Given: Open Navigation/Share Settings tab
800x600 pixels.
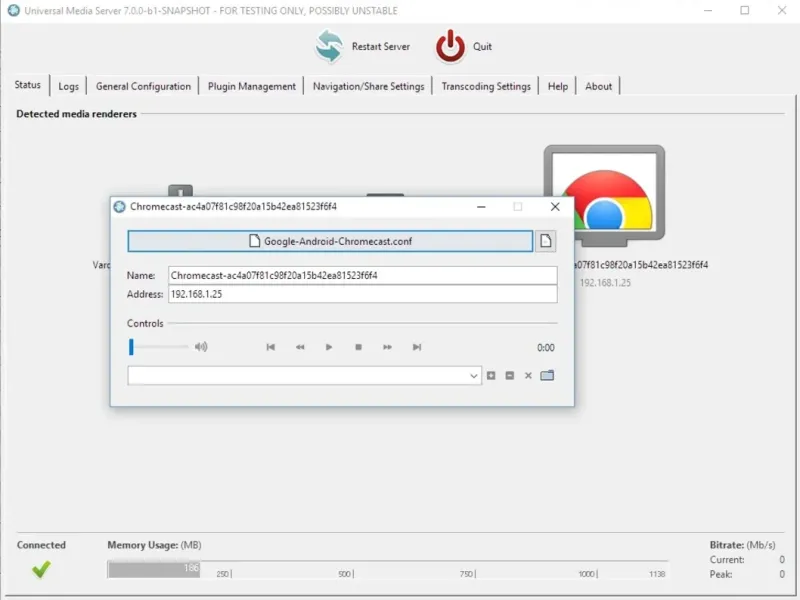Looking at the screenshot, I should pyautogui.click(x=368, y=86).
